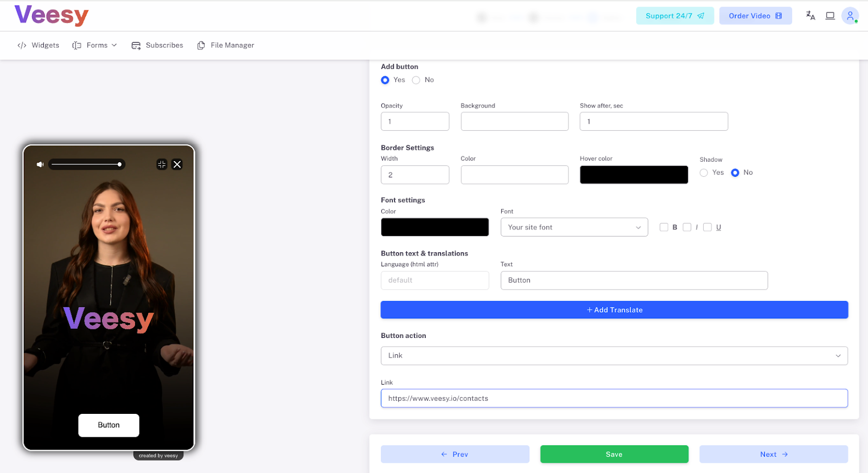868x473 pixels.
Task: Pick the border Hover color swatch
Action: tap(634, 175)
